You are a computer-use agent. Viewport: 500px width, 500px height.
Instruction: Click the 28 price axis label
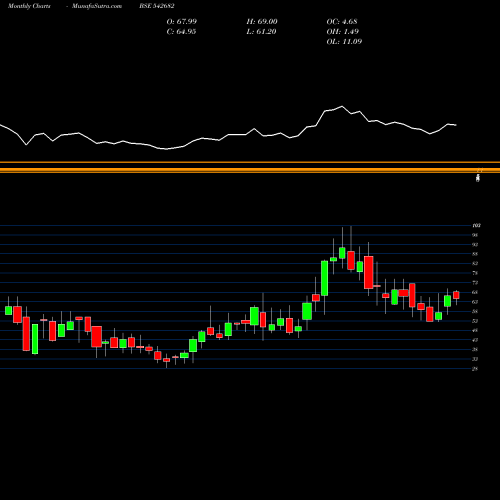click(475, 369)
